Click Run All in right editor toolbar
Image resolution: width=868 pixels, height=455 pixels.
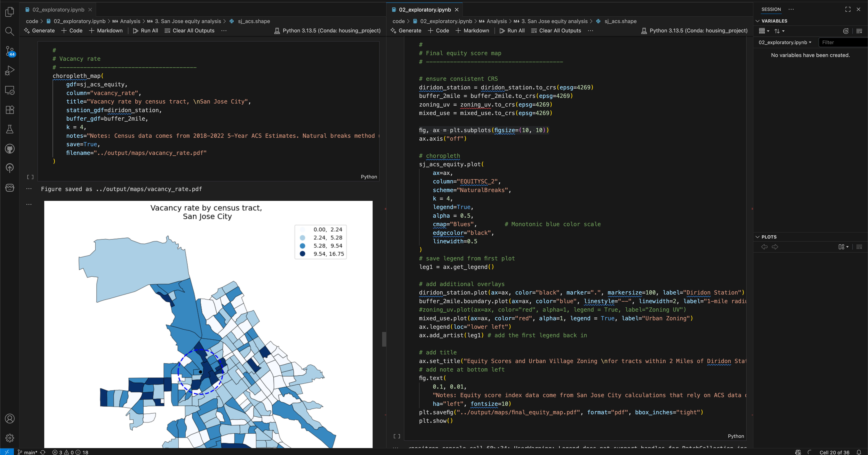(x=512, y=31)
